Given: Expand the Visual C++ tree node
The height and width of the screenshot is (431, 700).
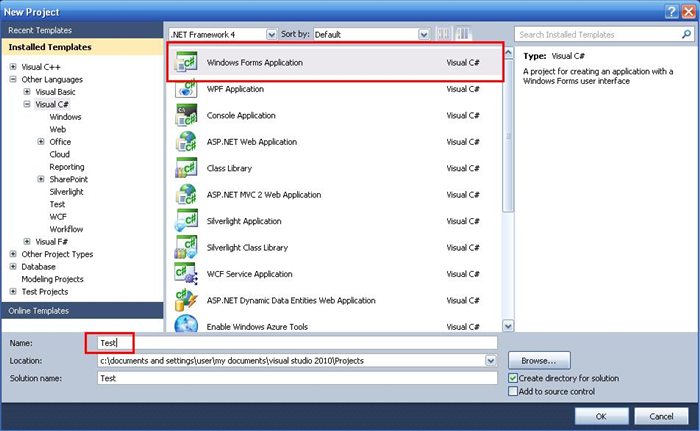Looking at the screenshot, I should tap(13, 67).
